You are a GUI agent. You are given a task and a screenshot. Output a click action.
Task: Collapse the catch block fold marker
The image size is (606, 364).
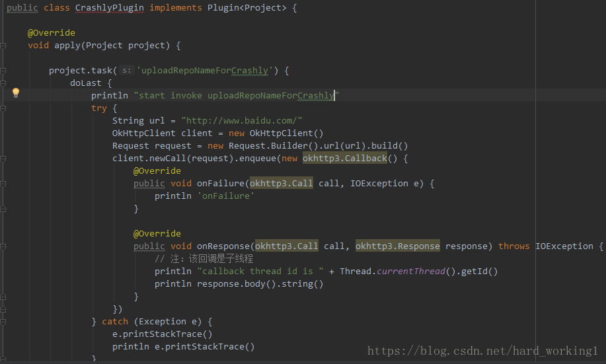[3, 322]
